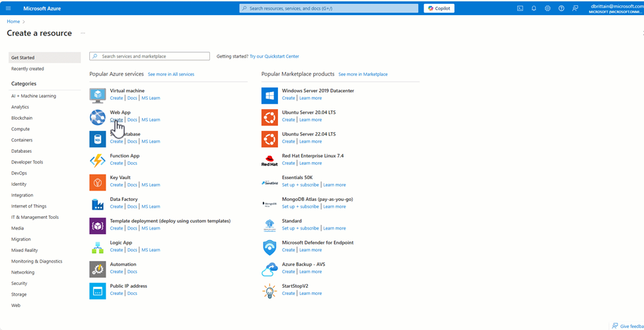Open the Analytics category
644x330 pixels.
point(20,107)
